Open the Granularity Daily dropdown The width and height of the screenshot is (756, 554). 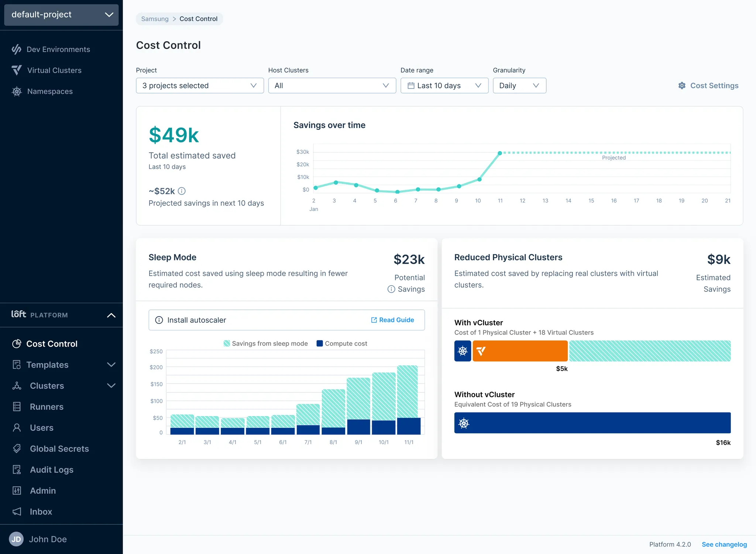(519, 86)
